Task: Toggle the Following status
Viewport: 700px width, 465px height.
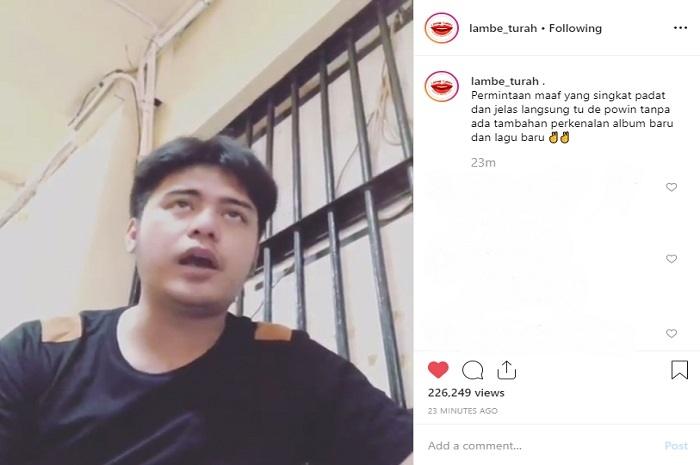Action: point(575,28)
